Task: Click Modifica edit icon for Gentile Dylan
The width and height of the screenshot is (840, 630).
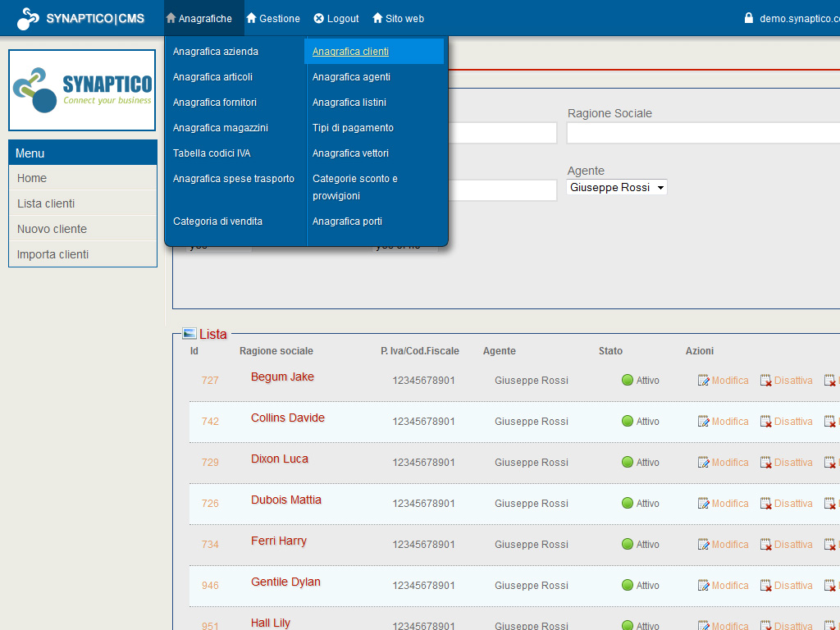Action: pyautogui.click(x=703, y=586)
